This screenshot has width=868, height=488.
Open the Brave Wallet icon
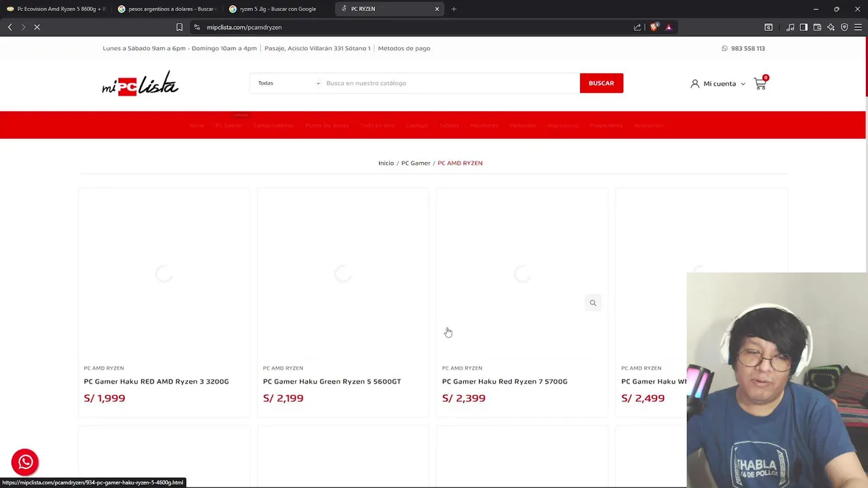point(817,27)
